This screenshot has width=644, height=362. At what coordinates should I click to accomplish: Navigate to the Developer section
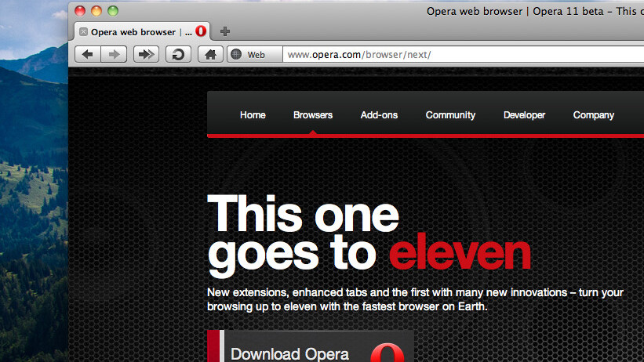[524, 115]
